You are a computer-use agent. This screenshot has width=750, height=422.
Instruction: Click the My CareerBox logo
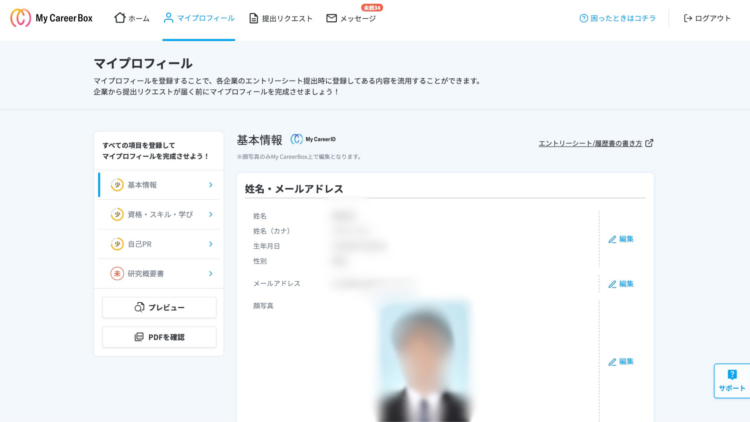click(x=51, y=18)
